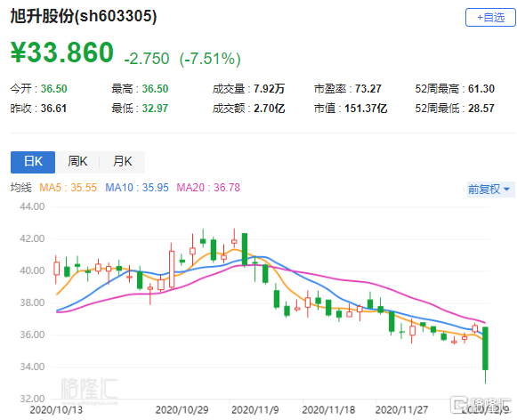Click the 34.00 price axis label

(x=32, y=367)
